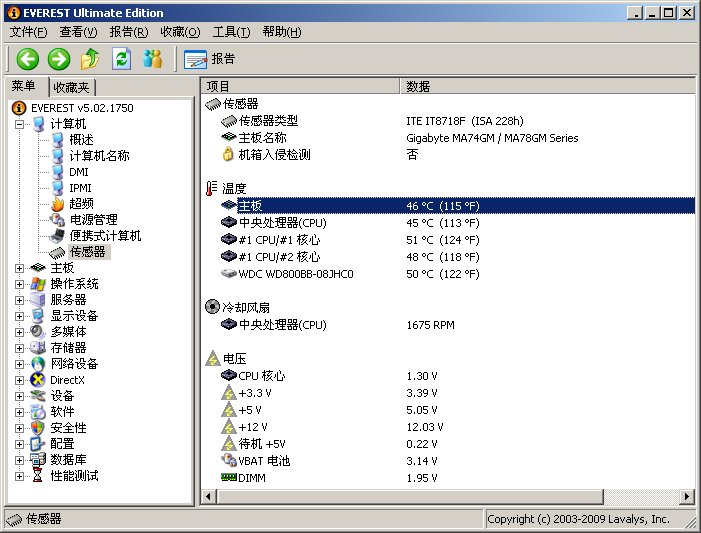Image resolution: width=701 pixels, height=533 pixels.
Task: Switch to the 菜单 tab
Action: (24, 86)
